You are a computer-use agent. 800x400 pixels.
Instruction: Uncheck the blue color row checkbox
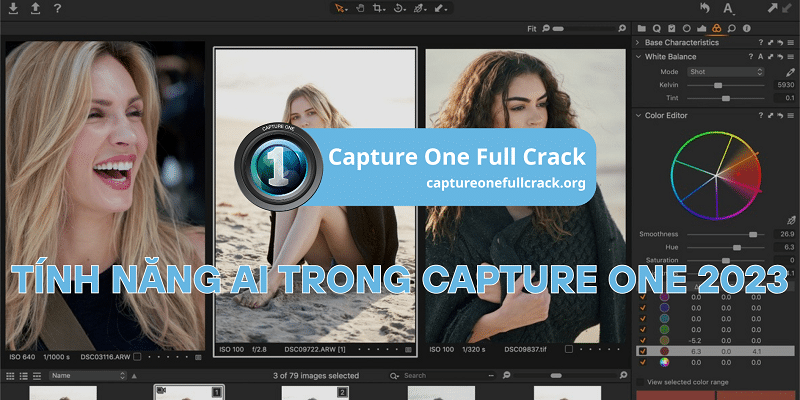[x=643, y=308]
